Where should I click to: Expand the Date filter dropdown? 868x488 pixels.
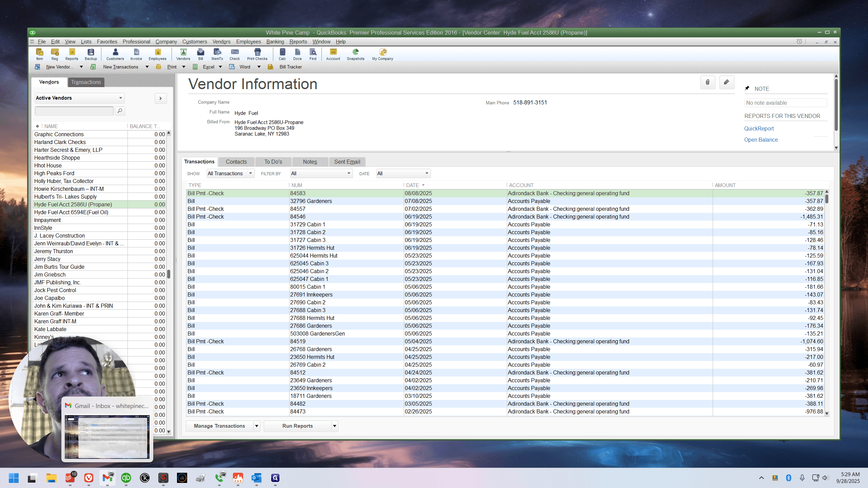[x=403, y=174]
